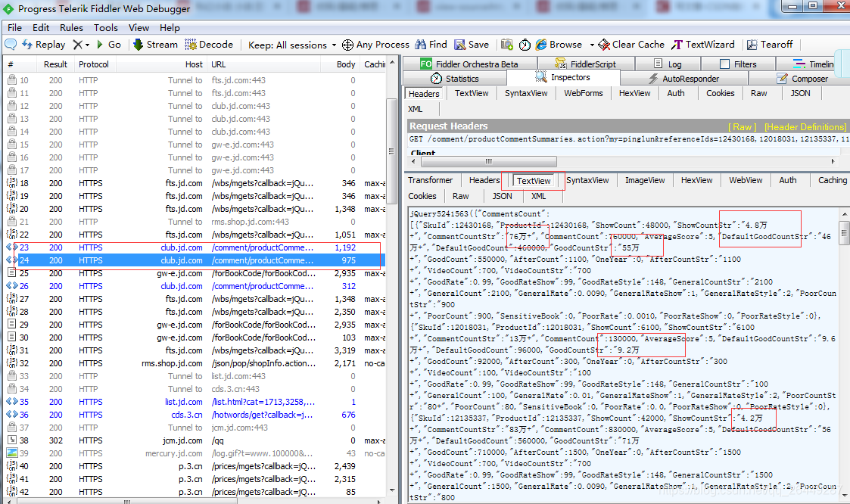The width and height of the screenshot is (850, 504).
Task: Toggle the Stream mode button
Action: click(155, 45)
